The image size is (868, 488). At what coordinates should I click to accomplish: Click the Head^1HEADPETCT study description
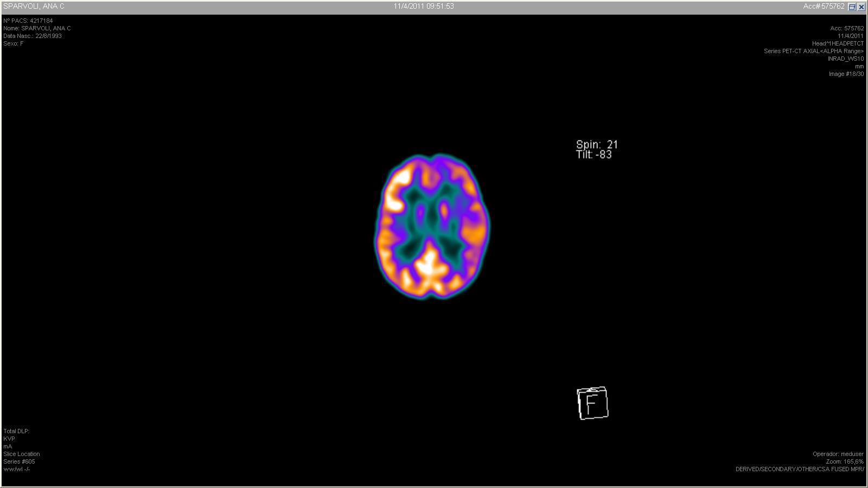tap(837, 43)
